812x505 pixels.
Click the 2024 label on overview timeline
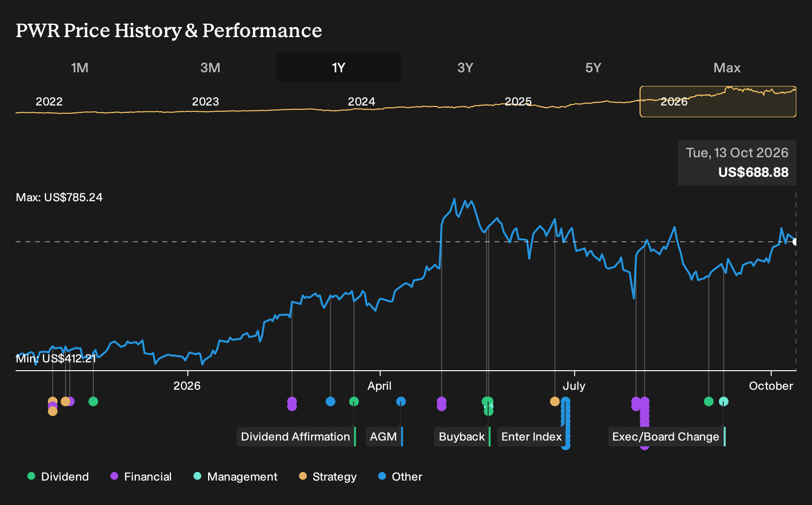point(362,102)
